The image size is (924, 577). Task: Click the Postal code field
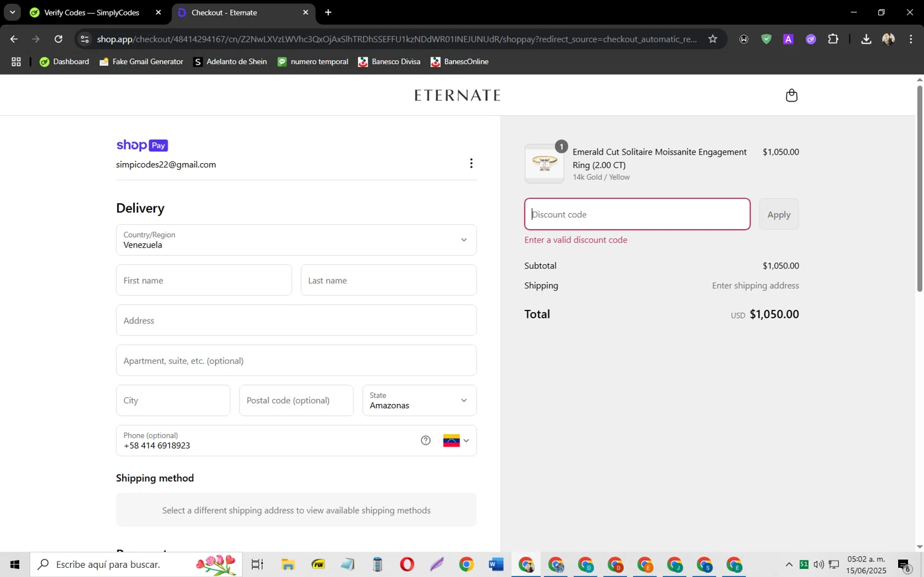point(296,400)
